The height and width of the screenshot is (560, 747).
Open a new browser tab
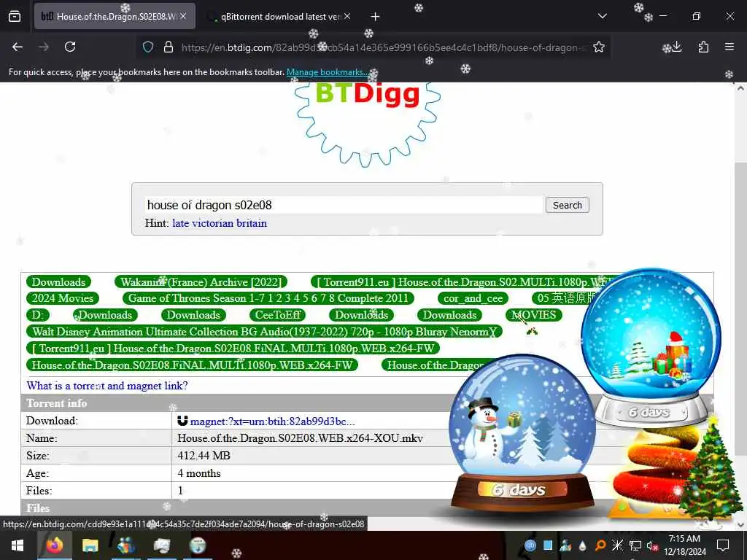375,17
